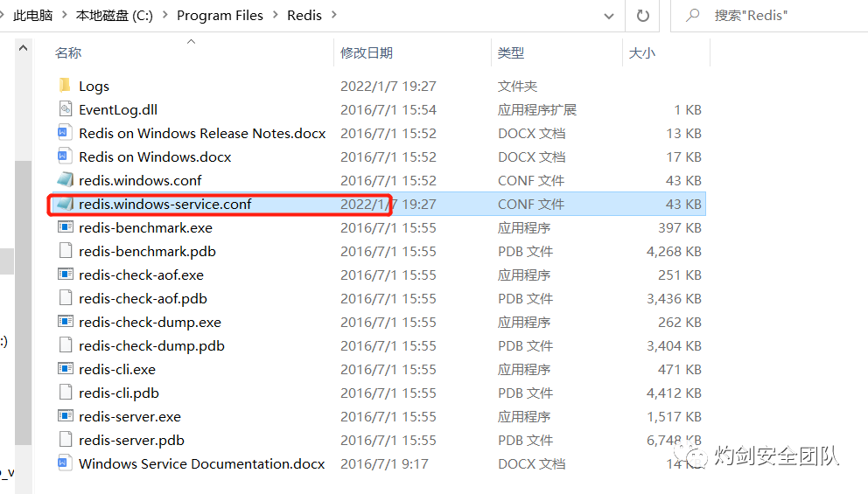
Task: Click the EventLog.dll file icon
Action: [66, 109]
